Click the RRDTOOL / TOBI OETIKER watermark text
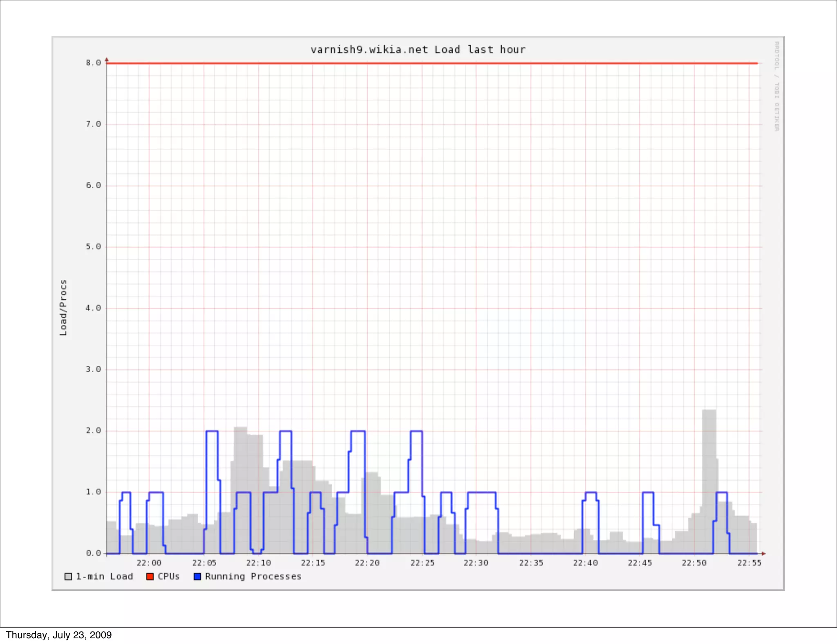 click(776, 86)
